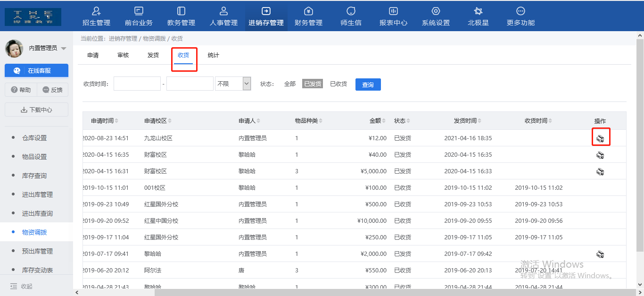Filter status to 全部
The image size is (644, 296).
290,84
